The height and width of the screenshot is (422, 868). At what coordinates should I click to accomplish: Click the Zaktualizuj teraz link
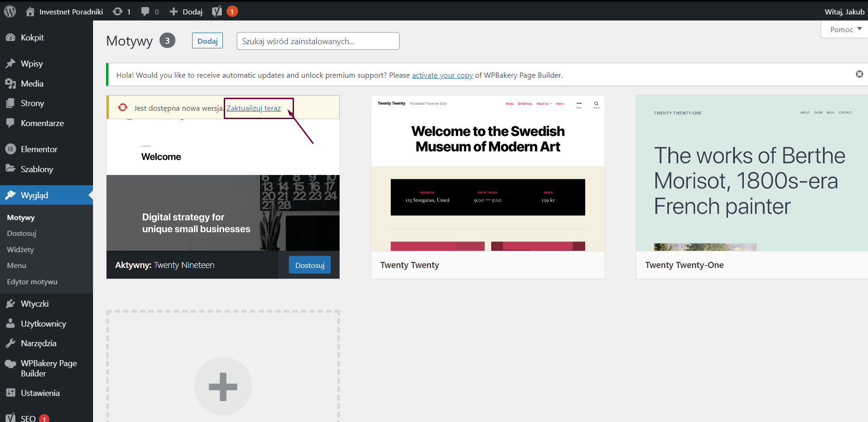click(254, 108)
